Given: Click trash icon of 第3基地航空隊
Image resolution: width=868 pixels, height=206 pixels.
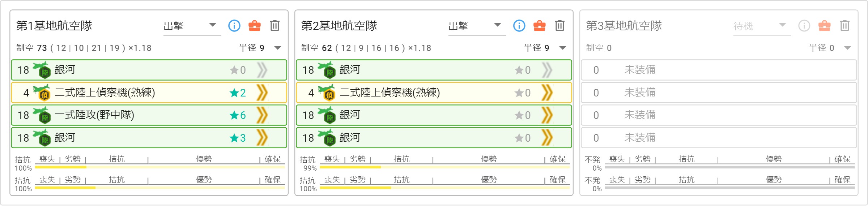Looking at the screenshot, I should [x=845, y=26].
